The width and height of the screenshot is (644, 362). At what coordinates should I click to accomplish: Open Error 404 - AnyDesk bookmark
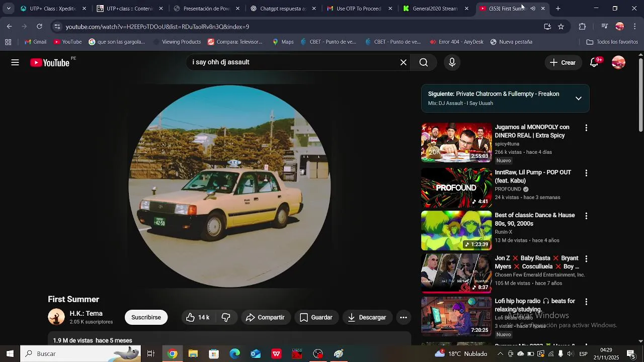tap(456, 42)
